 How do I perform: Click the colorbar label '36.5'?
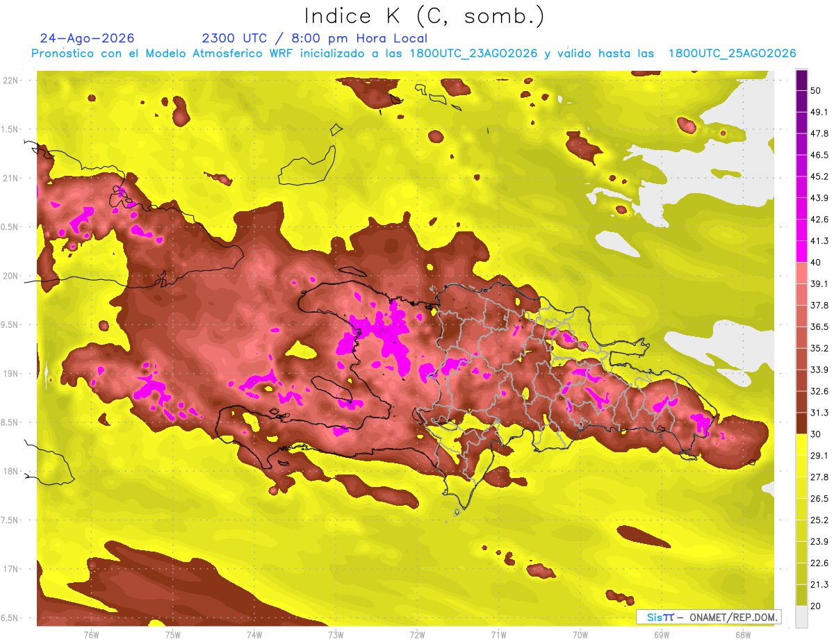coord(819,327)
